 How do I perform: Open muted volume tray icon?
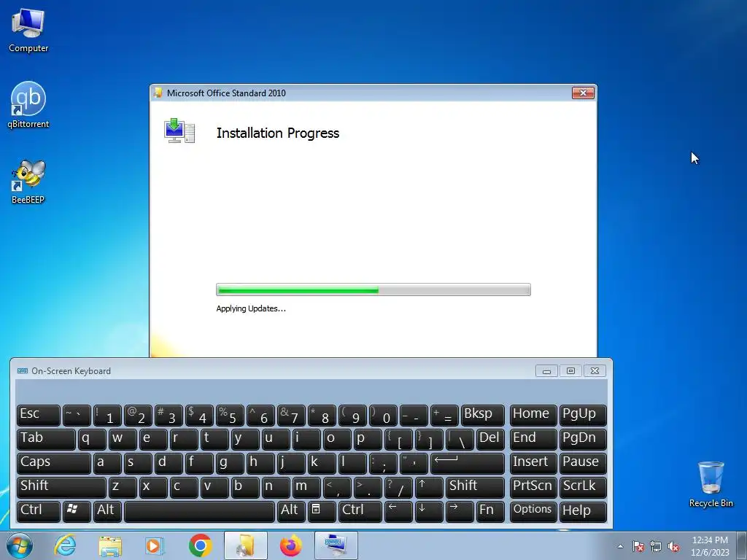[x=673, y=547]
